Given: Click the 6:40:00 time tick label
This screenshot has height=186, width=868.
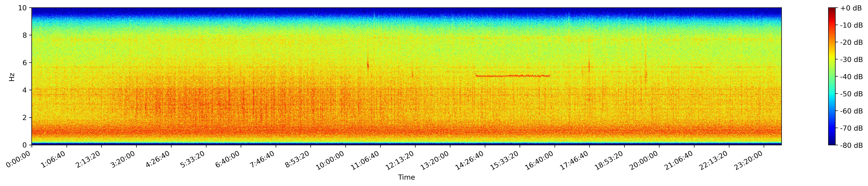Looking at the screenshot, I should click(x=227, y=159).
